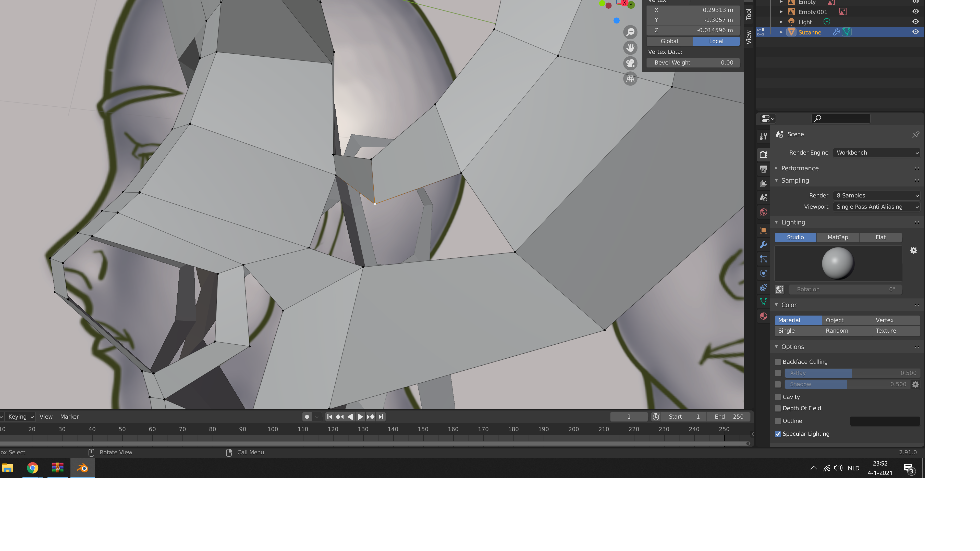
Task: Open the Viewport anti-aliasing dropdown
Action: 876,207
